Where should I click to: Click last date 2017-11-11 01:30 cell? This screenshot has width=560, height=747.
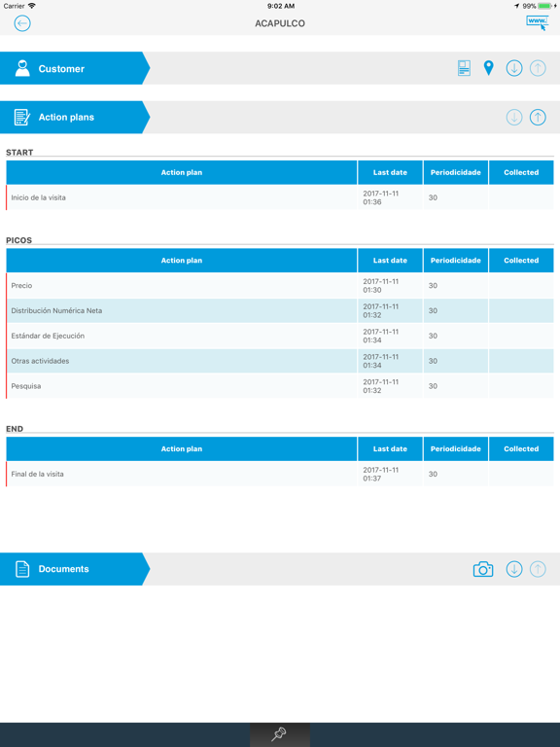coord(390,285)
